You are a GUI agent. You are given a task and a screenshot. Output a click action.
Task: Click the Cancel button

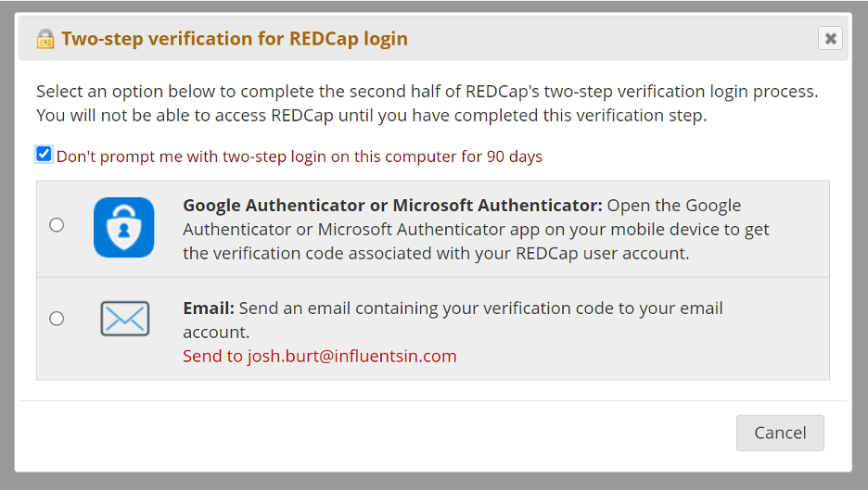780,433
